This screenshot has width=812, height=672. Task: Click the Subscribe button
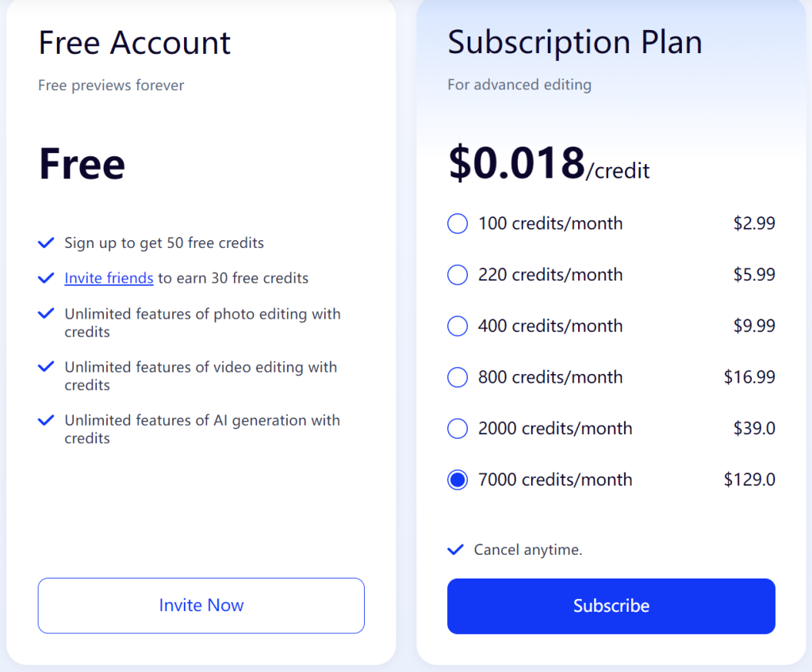point(611,605)
